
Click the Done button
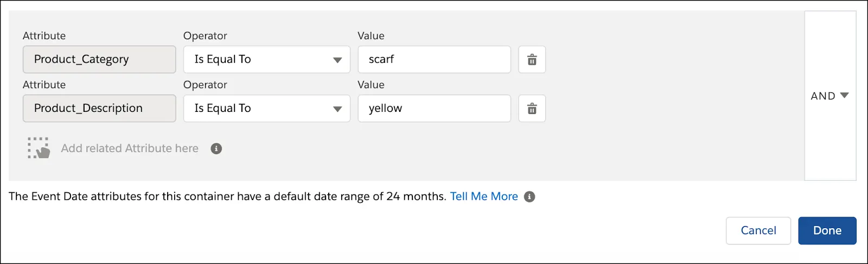tap(827, 231)
